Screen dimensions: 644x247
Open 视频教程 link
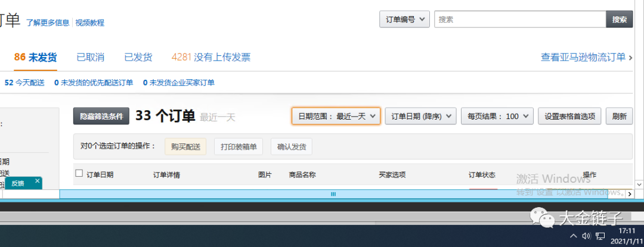[90, 23]
